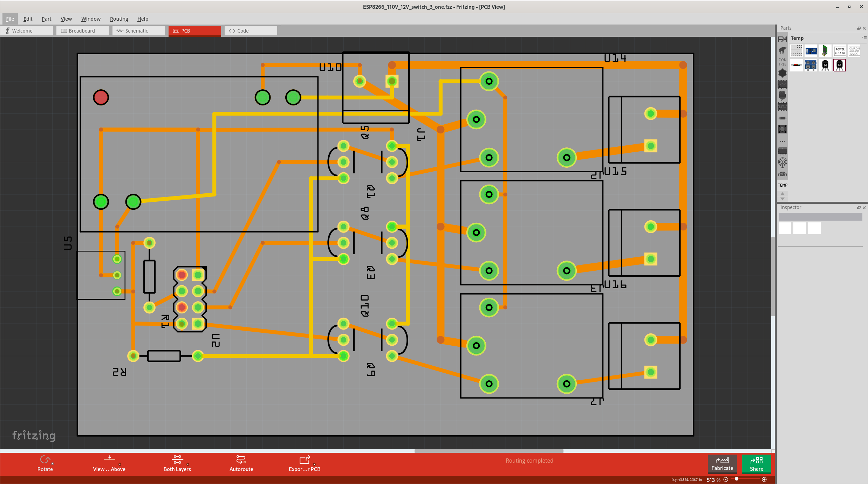Open the Routing menu
868x484 pixels.
[x=119, y=19]
